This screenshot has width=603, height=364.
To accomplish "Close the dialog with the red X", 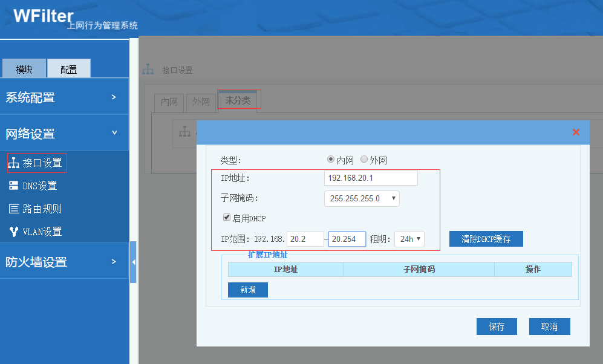I will click(x=576, y=132).
